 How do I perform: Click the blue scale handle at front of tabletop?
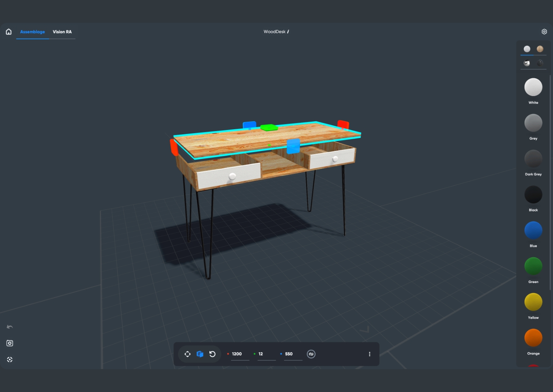293,146
